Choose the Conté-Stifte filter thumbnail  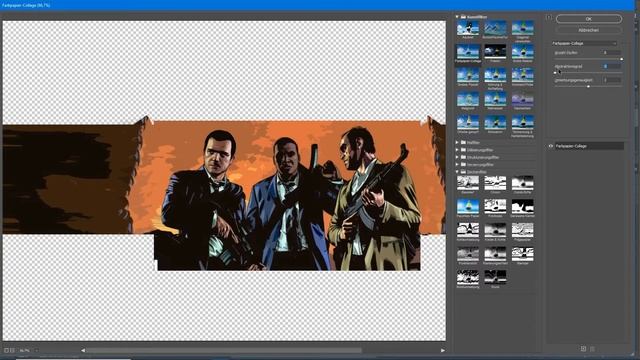click(522, 183)
